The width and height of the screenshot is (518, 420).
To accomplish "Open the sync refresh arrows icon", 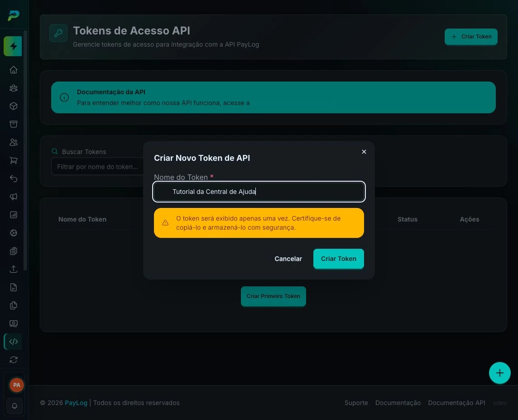I will (x=14, y=360).
